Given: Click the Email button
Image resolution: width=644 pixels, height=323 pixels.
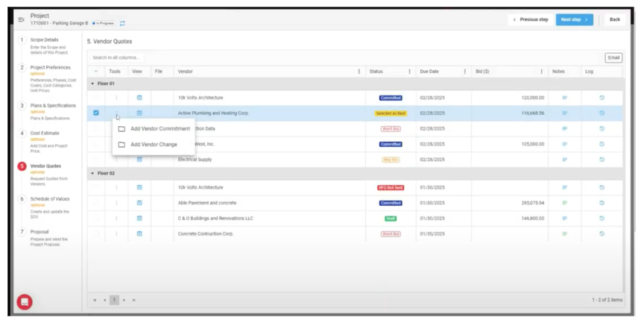Looking at the screenshot, I should pos(613,57).
